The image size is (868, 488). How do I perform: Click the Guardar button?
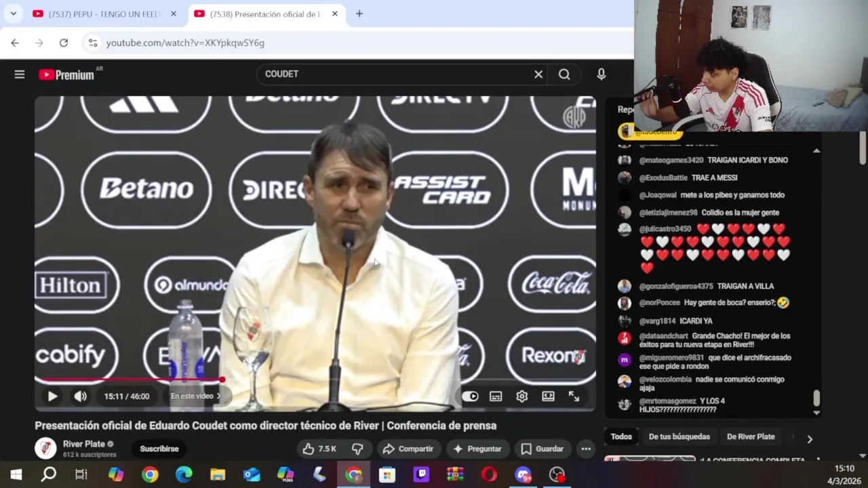[542, 449]
